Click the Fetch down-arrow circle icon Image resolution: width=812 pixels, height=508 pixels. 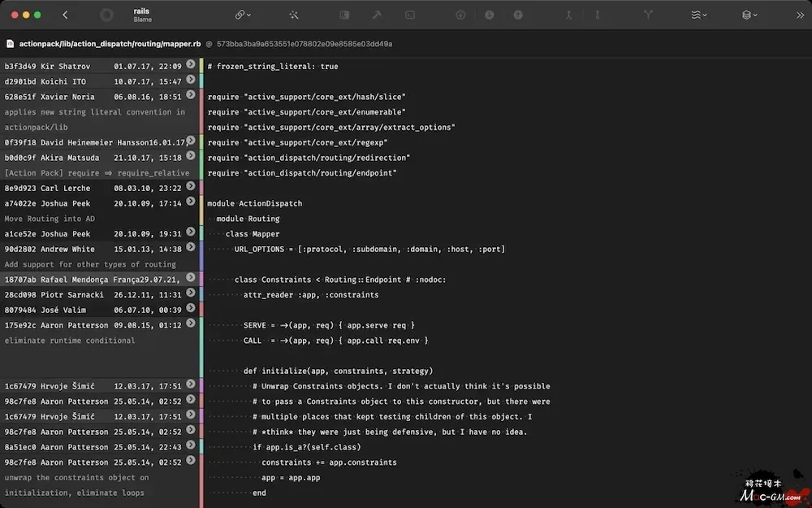[x=460, y=15]
